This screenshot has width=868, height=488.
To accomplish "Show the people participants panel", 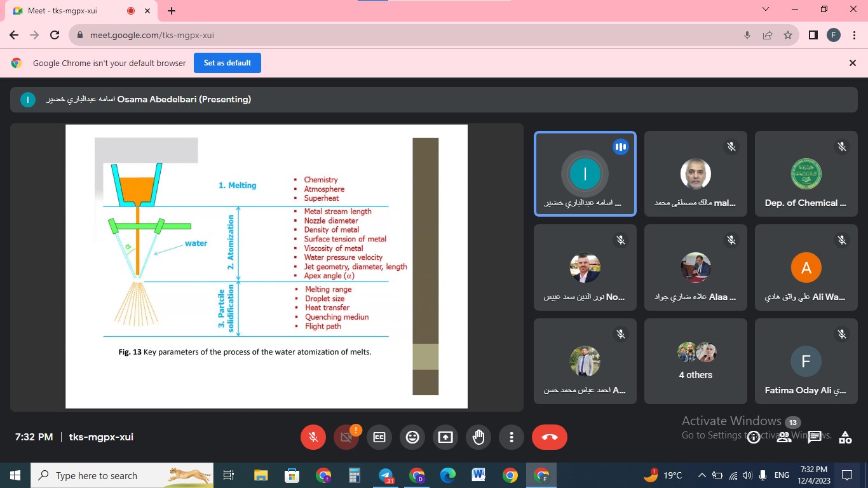I will click(784, 437).
